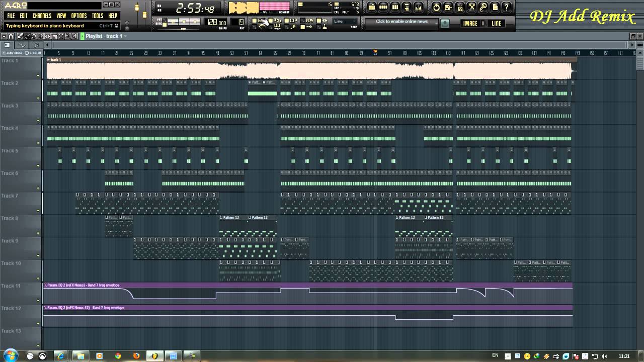Open the mixer view

coord(419,7)
